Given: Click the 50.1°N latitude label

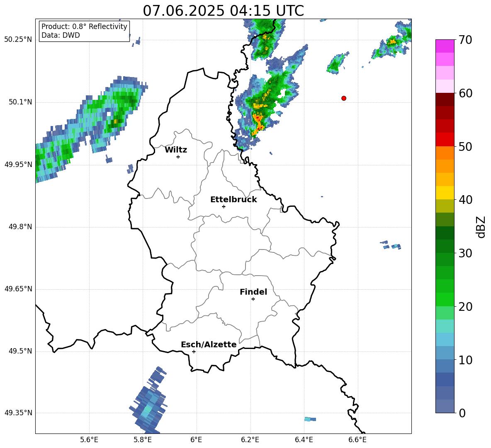Looking at the screenshot, I should click(20, 102).
